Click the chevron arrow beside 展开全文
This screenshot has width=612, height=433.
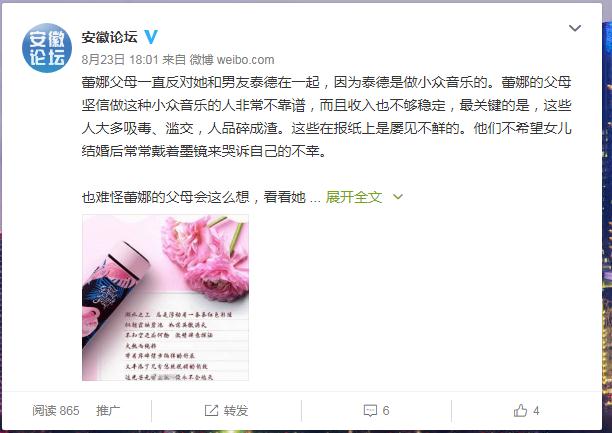pos(398,197)
